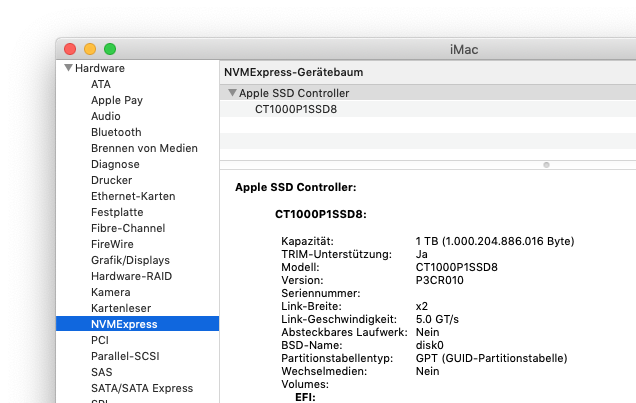
Task: Select CT1000P1SSD8 in the device tree
Action: click(x=296, y=109)
